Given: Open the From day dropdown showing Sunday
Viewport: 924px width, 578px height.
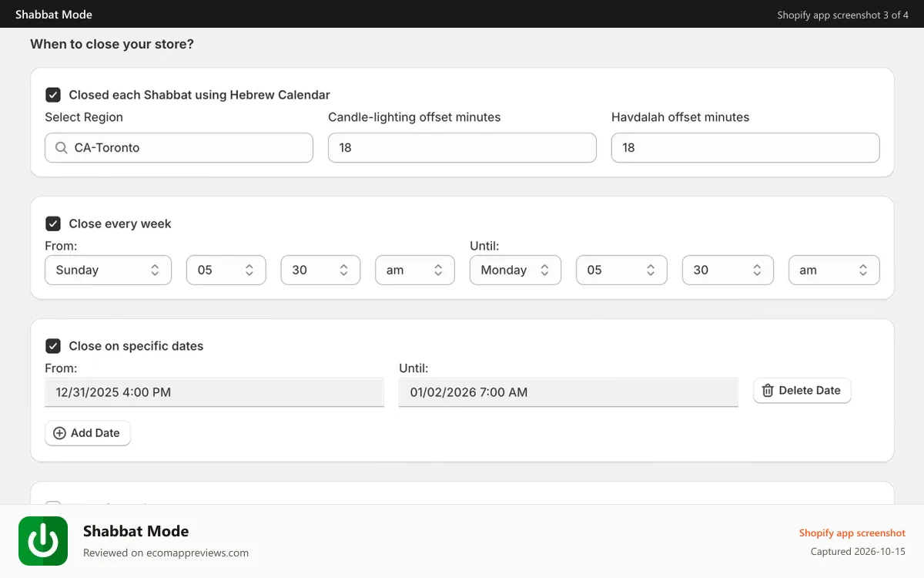Looking at the screenshot, I should (108, 270).
